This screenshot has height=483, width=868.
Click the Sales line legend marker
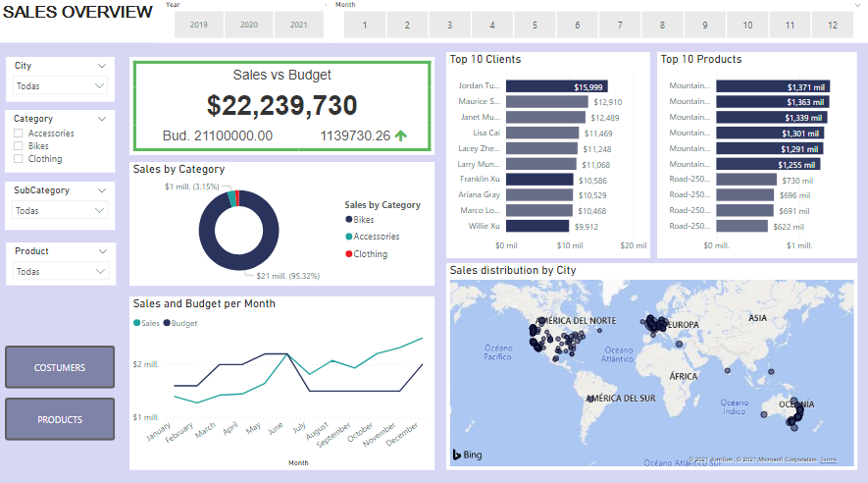[136, 323]
